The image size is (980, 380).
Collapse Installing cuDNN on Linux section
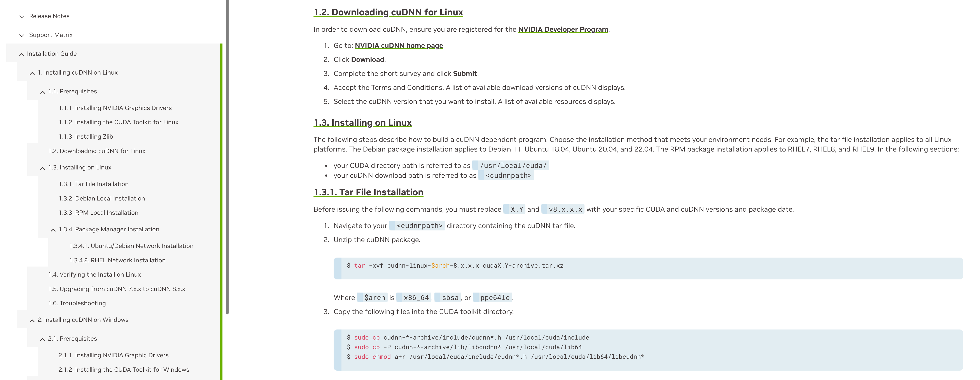pyautogui.click(x=32, y=73)
